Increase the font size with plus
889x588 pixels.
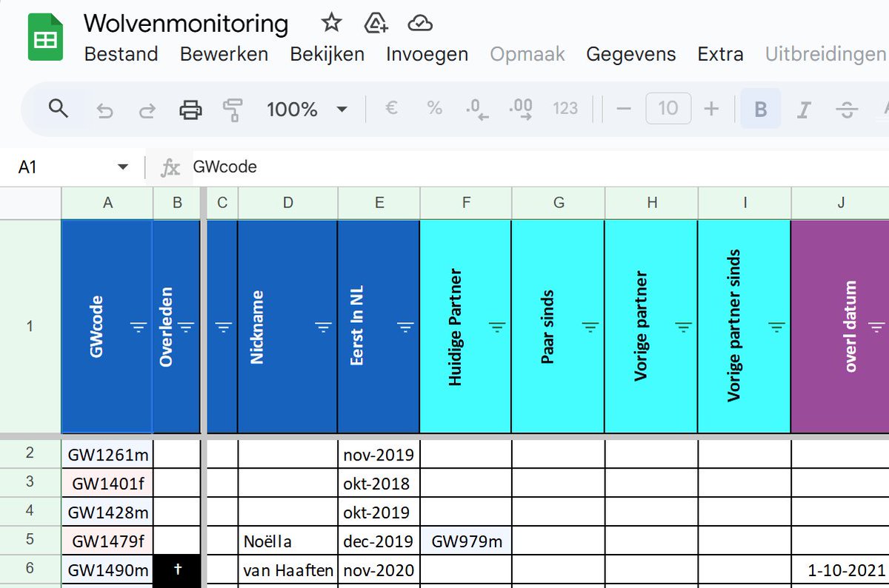[x=711, y=109]
